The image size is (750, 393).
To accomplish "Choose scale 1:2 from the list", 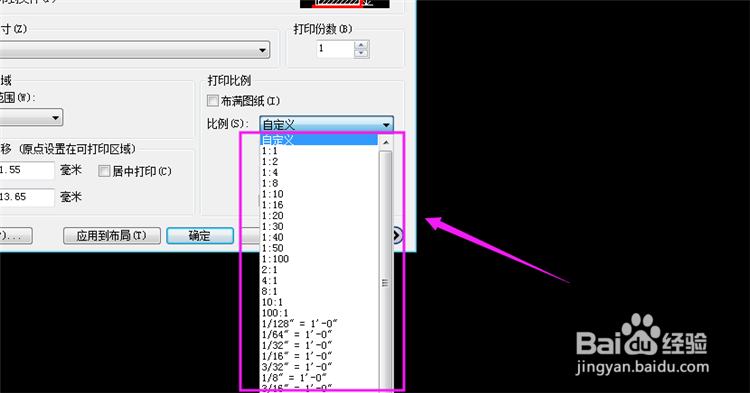I will click(319, 162).
